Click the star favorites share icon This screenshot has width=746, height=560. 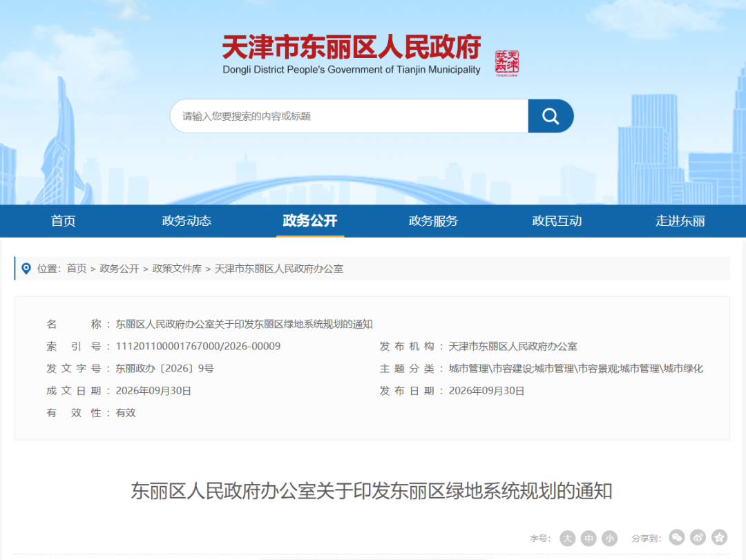(x=719, y=538)
